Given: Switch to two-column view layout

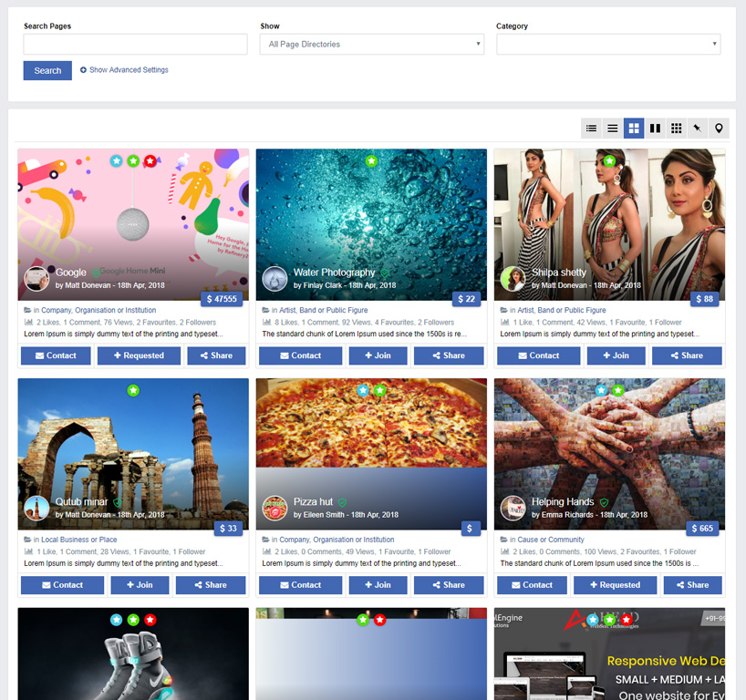Looking at the screenshot, I should (655, 129).
